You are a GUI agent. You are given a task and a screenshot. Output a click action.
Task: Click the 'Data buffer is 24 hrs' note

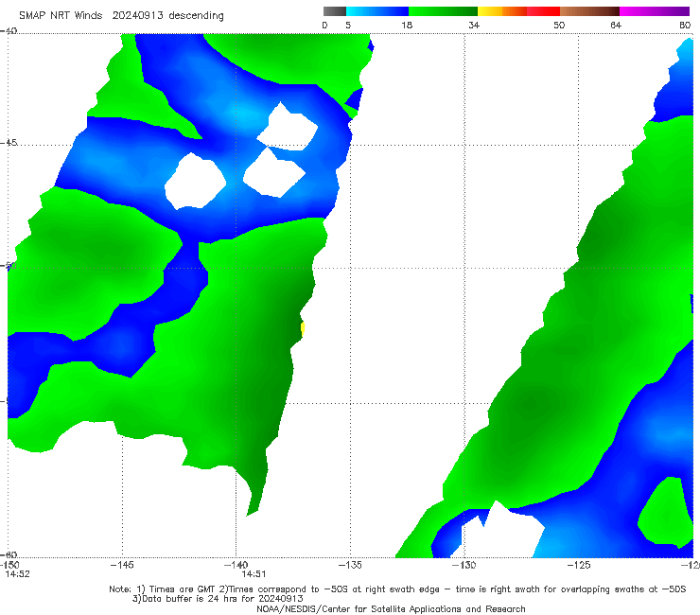[x=218, y=599]
